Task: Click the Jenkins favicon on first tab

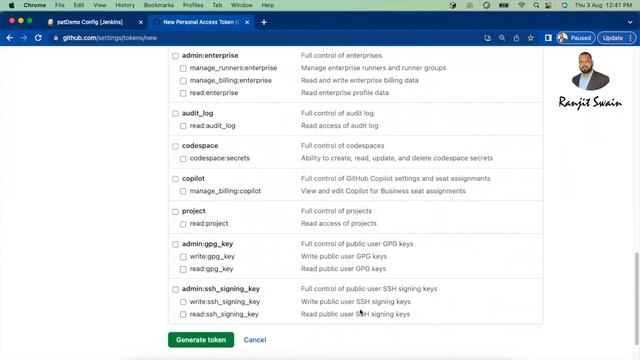Action: pyautogui.click(x=51, y=22)
